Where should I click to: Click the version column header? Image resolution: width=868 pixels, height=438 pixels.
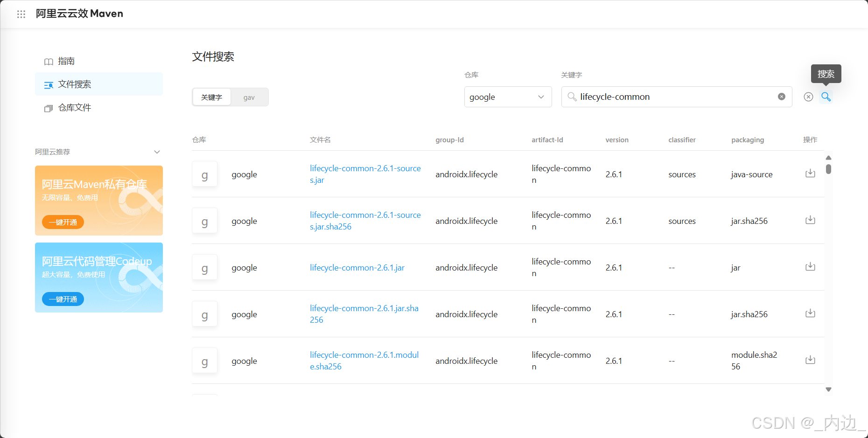[617, 140]
